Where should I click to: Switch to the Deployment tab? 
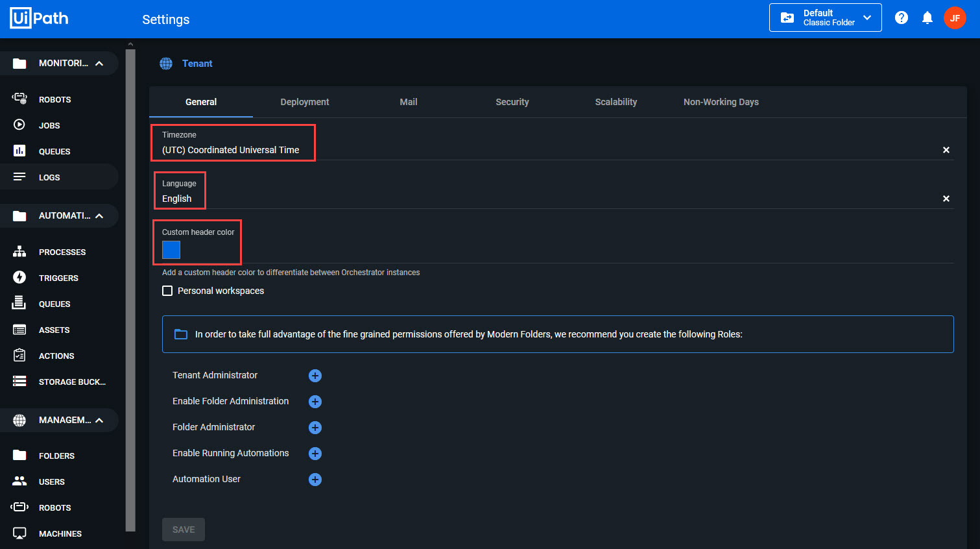pyautogui.click(x=305, y=102)
